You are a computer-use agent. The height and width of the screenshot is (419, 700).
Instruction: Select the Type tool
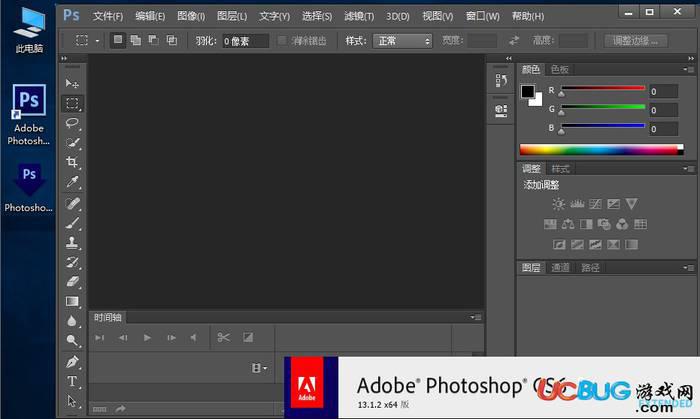pyautogui.click(x=72, y=382)
